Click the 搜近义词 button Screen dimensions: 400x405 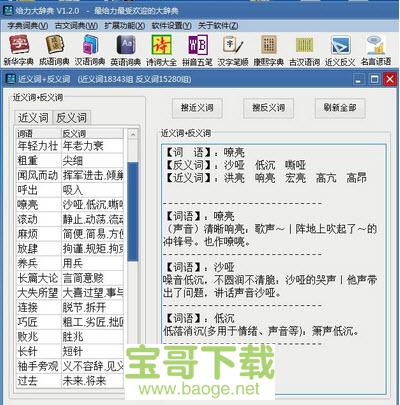tap(197, 108)
